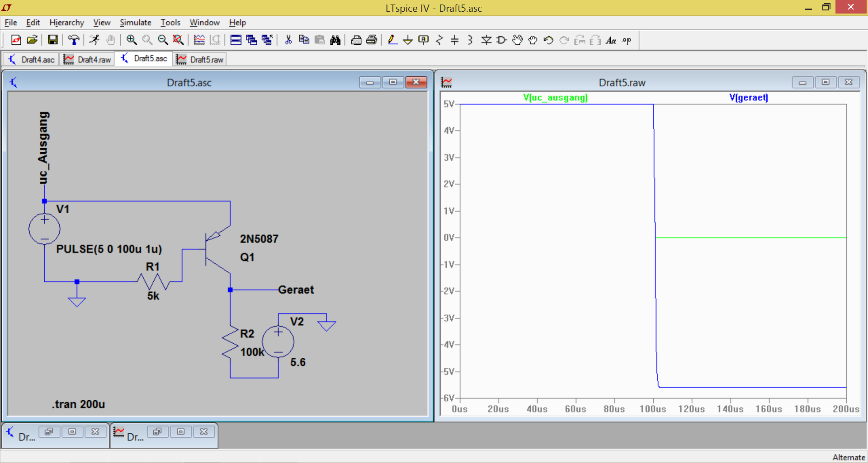Screen dimensions: 868x463
Task: Open the Window menu
Action: 204,23
